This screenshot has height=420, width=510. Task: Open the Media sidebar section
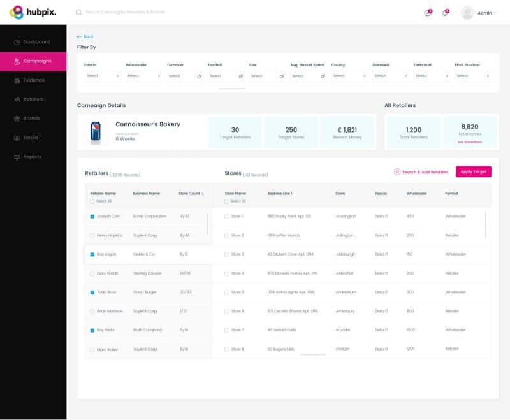[x=33, y=138]
